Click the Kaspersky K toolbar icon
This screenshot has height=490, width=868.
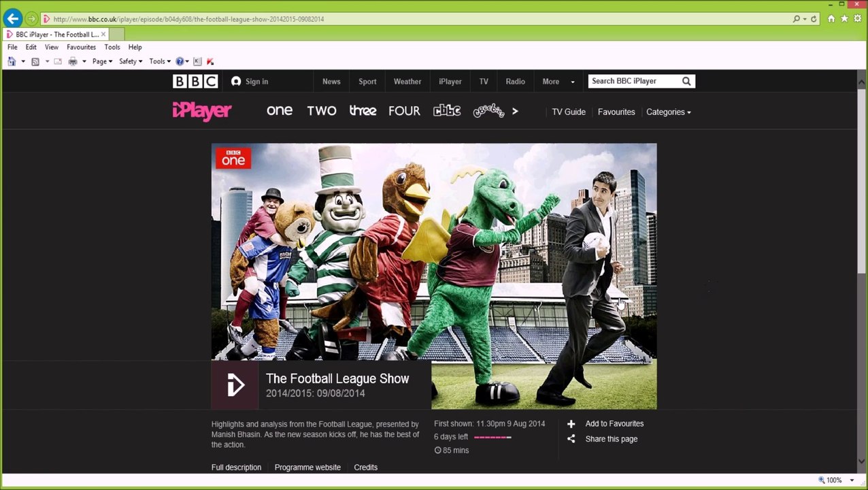click(x=197, y=61)
